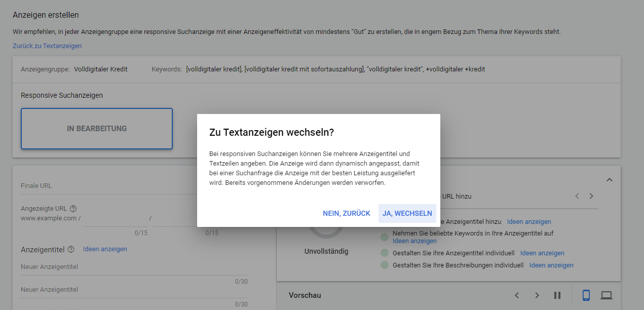644x310 pixels.
Task: Switch preview to mobile device
Action: click(x=586, y=295)
